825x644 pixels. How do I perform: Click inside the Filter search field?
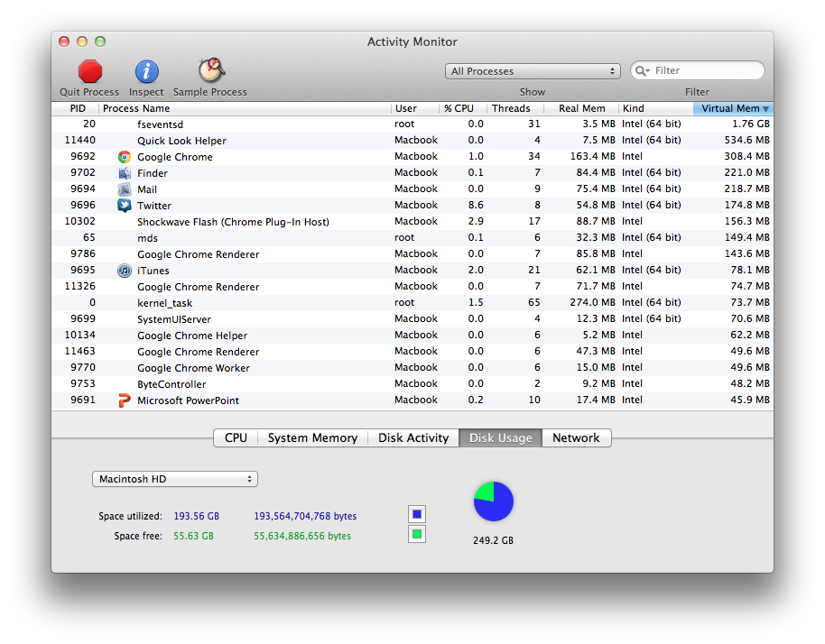[x=698, y=70]
